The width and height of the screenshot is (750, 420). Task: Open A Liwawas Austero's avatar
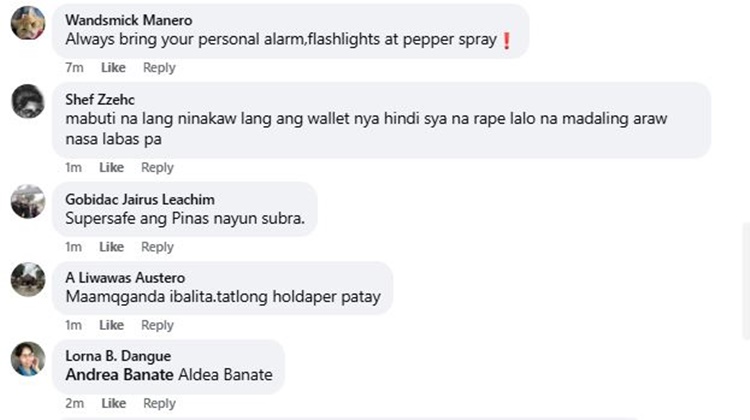point(28,280)
